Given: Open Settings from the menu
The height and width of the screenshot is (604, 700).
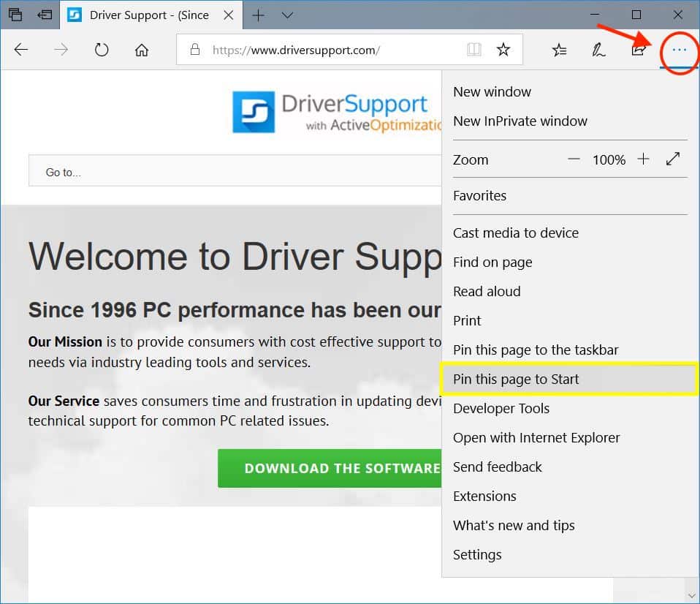Looking at the screenshot, I should pos(477,555).
